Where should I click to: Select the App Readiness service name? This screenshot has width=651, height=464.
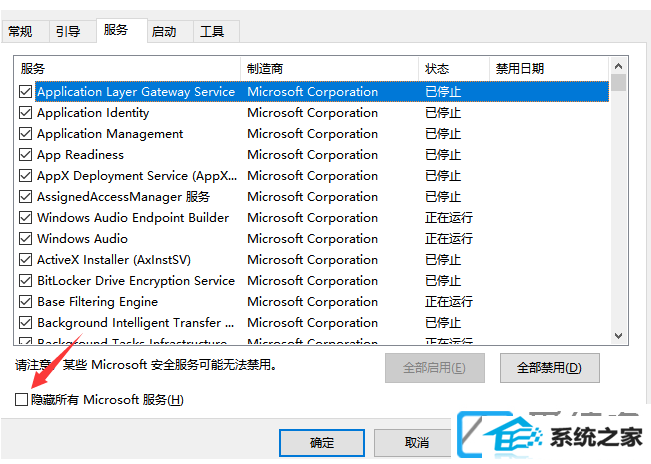click(x=81, y=155)
